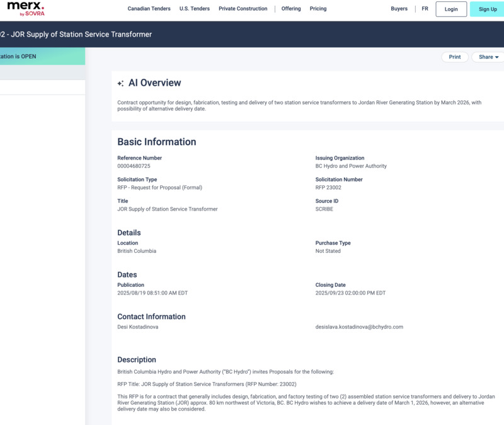Click the Contact Information heading

pos(151,317)
